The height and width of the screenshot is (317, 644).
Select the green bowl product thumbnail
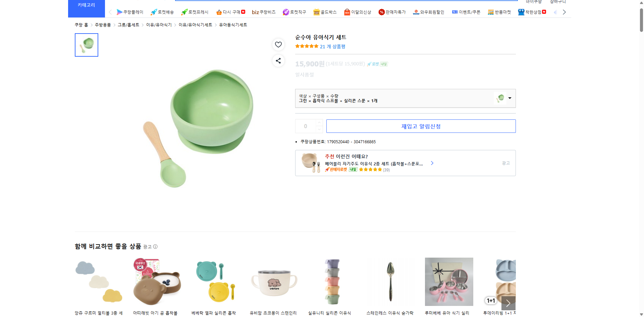click(x=86, y=45)
